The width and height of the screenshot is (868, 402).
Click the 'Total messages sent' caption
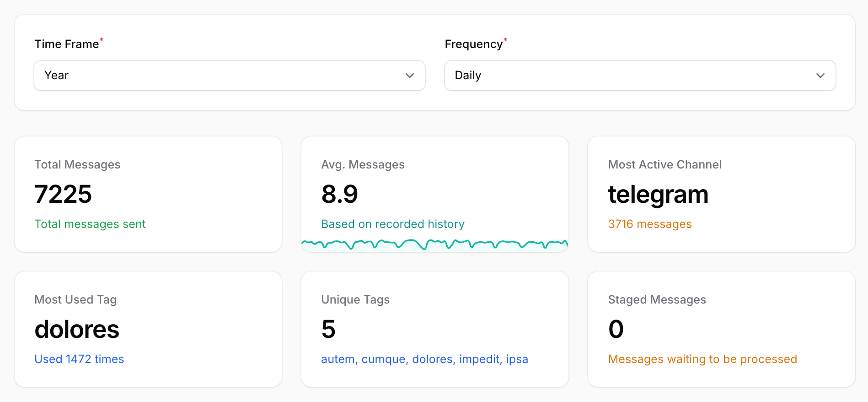point(90,224)
